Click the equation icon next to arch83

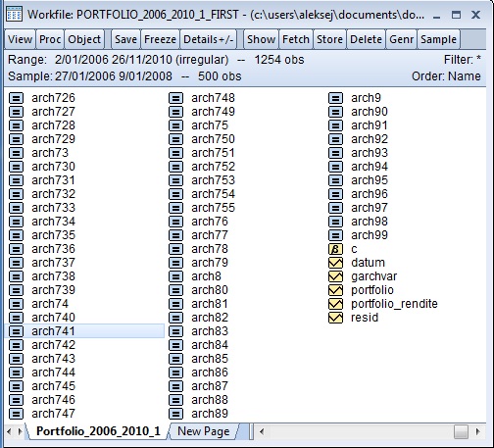tap(175, 331)
